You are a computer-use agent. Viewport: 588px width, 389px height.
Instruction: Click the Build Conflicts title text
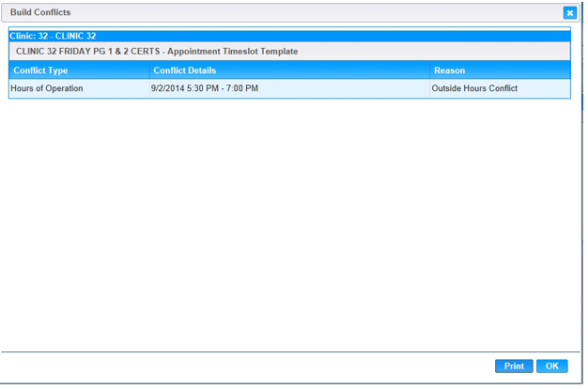pyautogui.click(x=40, y=12)
